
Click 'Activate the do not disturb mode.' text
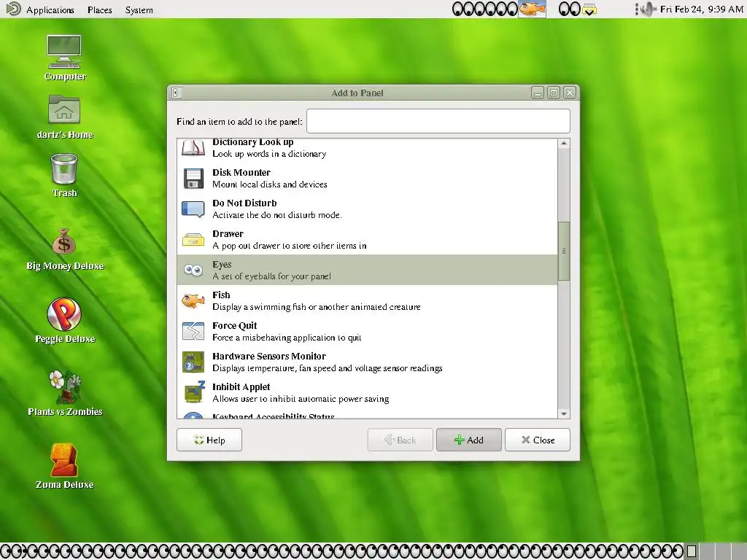tap(276, 215)
